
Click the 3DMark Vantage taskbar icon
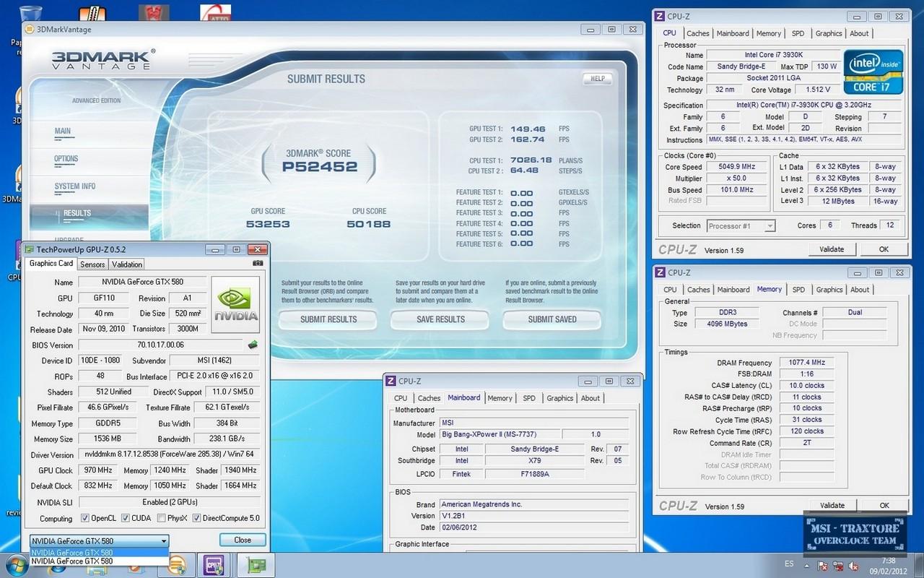click(175, 566)
